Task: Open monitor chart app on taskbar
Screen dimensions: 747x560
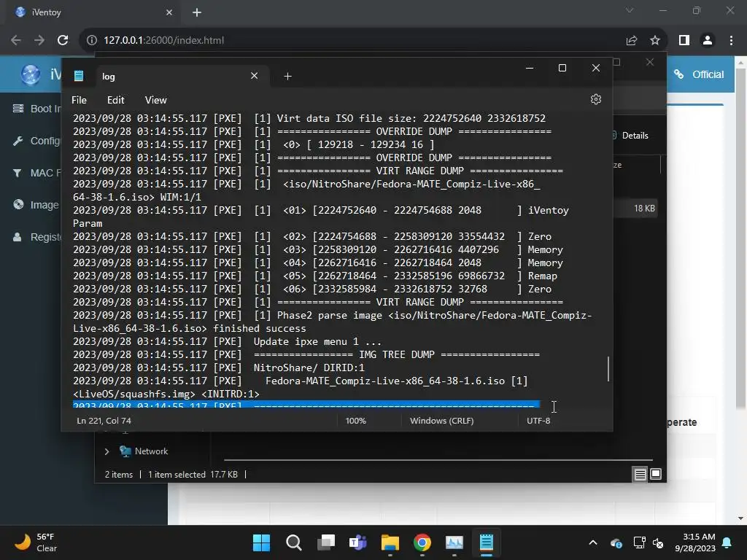Action: (x=454, y=542)
